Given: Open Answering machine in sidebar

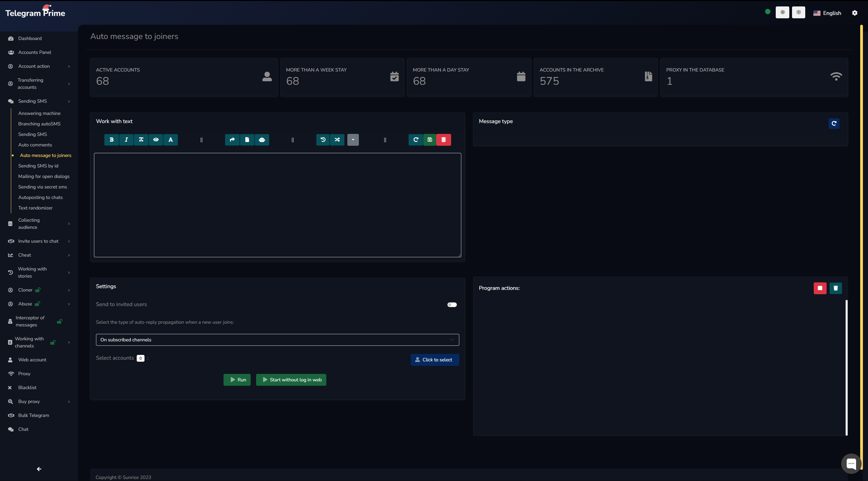Looking at the screenshot, I should 39,113.
